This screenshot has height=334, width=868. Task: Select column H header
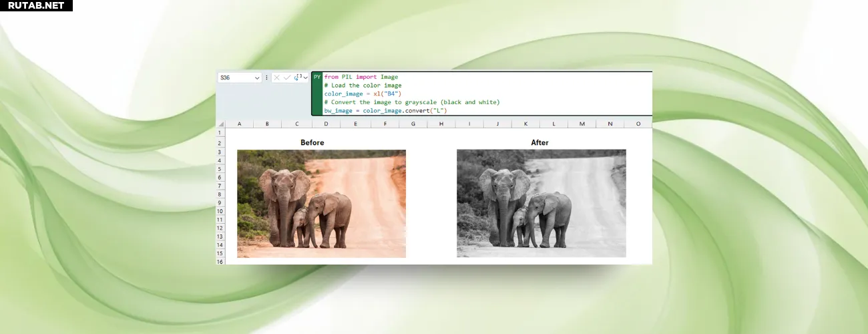pos(441,124)
